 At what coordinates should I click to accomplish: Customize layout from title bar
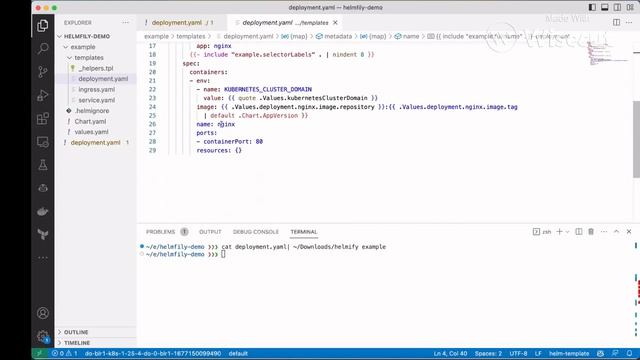[630, 7]
